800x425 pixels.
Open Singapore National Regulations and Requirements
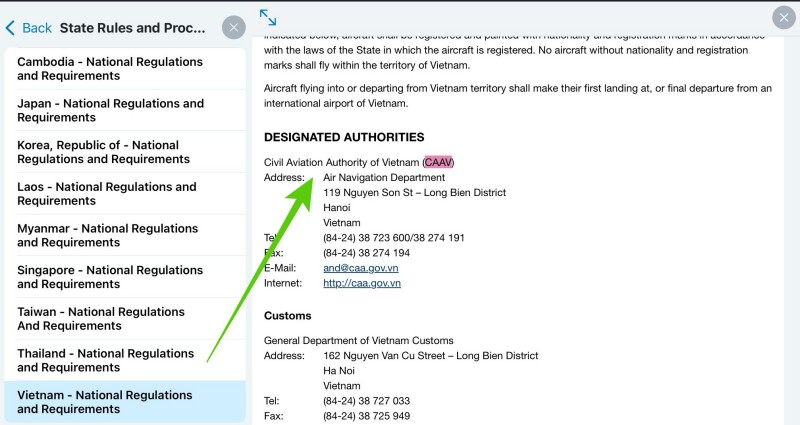110,277
